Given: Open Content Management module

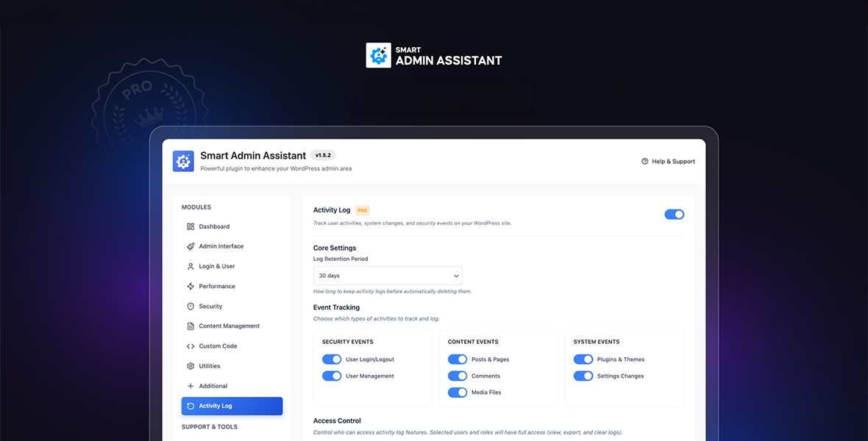Looking at the screenshot, I should 232,326.
